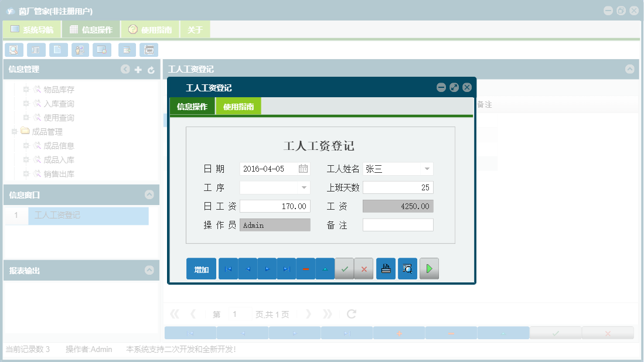
Task: Confirm changes with the green check icon
Action: 345,268
